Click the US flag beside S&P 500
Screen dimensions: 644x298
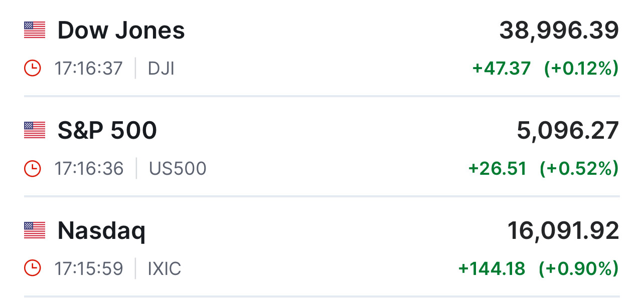(x=35, y=130)
